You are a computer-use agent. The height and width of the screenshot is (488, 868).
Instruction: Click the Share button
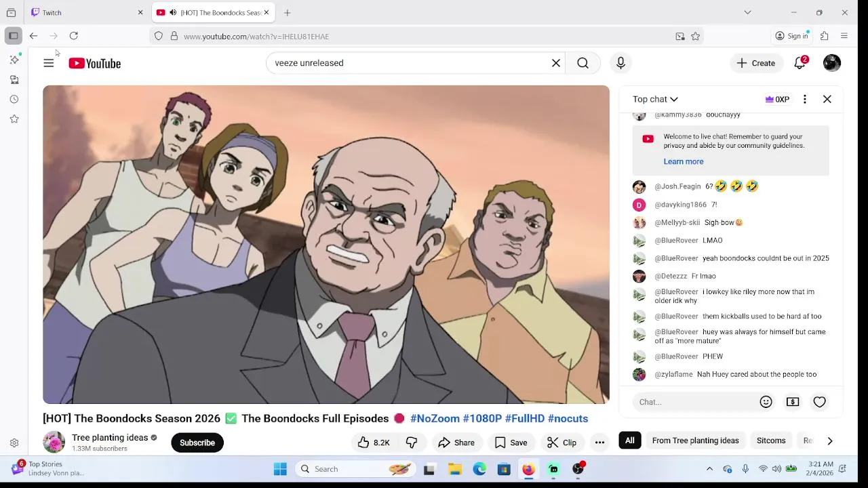456,443
